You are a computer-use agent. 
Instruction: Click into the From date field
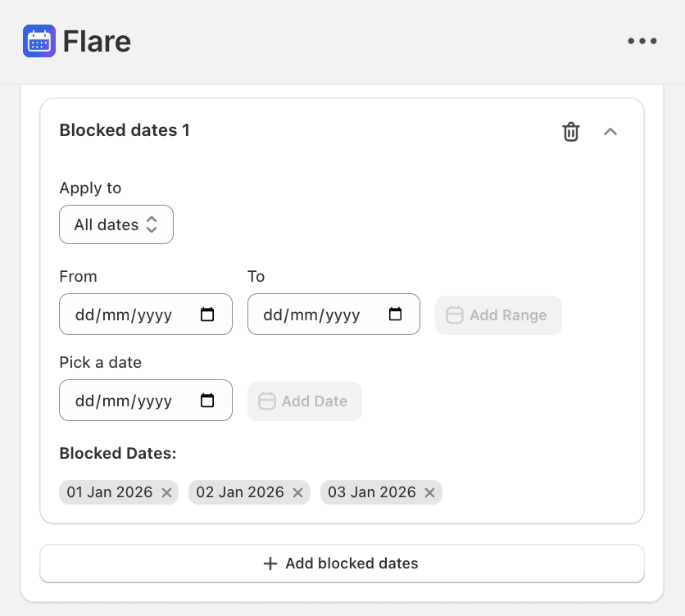click(124, 315)
